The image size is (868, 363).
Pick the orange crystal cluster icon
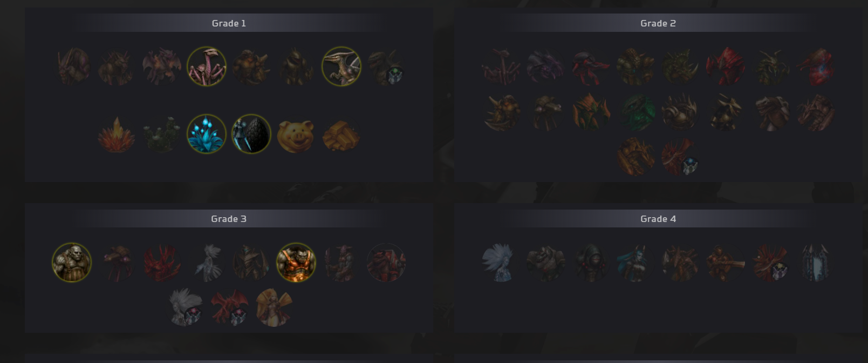[x=117, y=135]
